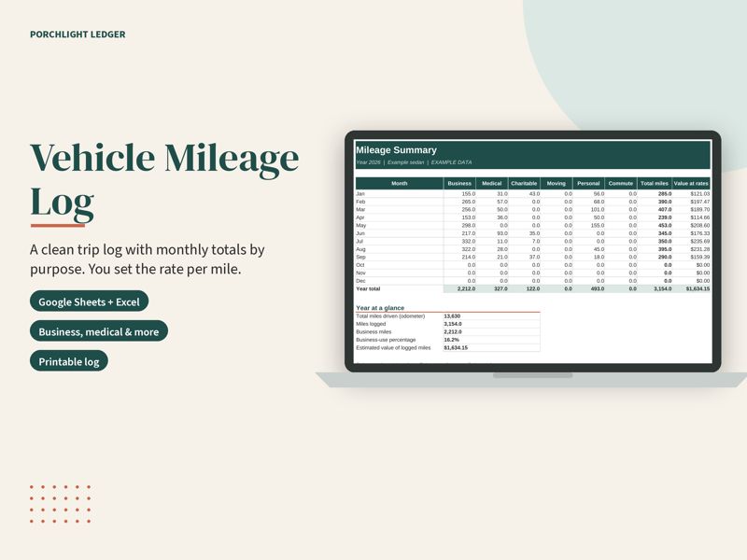This screenshot has width=747, height=560.
Task: Select the Printable log pill
Action: point(69,361)
